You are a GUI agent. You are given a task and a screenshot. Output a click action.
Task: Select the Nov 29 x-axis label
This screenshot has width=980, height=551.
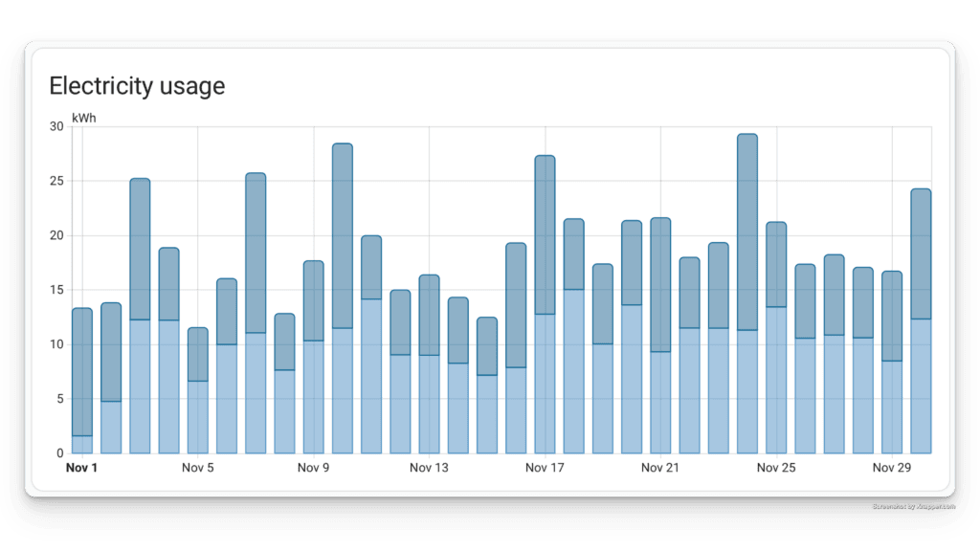(892, 468)
